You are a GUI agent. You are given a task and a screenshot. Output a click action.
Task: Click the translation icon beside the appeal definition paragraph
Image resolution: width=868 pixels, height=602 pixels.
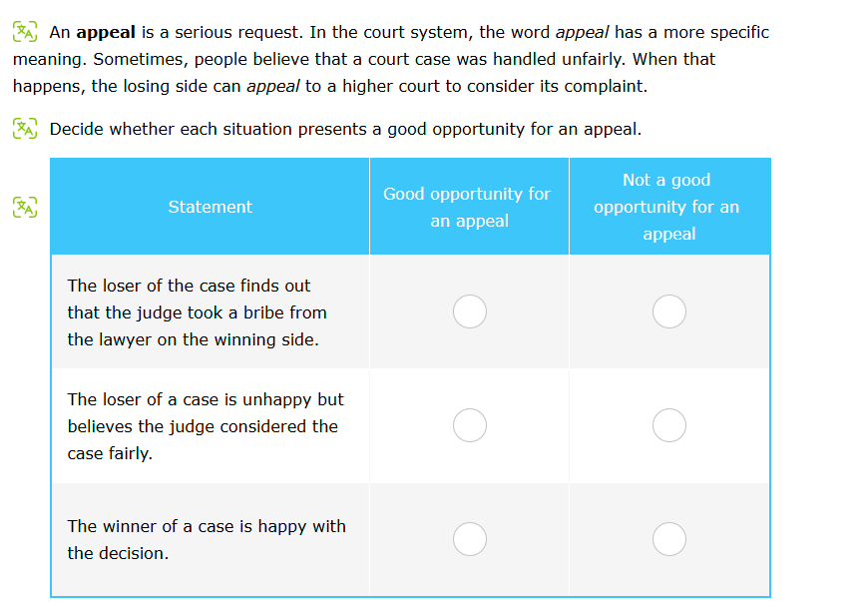pos(22,31)
